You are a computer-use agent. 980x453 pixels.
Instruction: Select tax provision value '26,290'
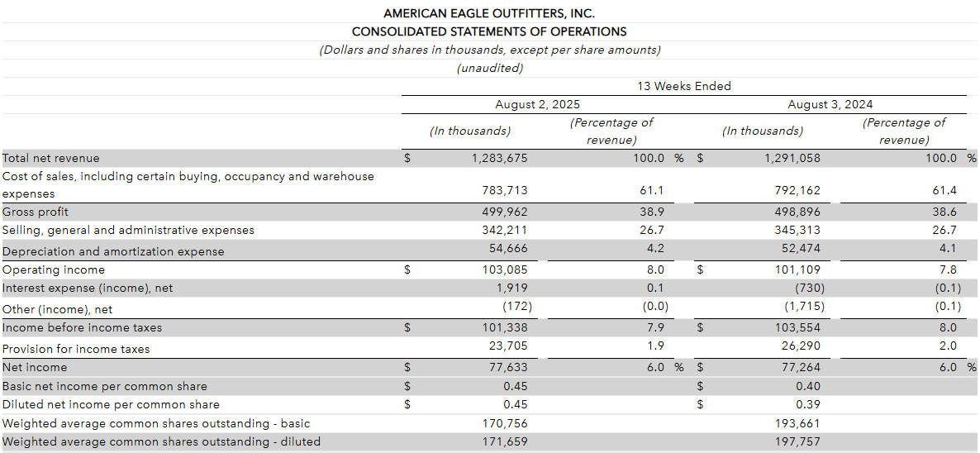point(801,346)
